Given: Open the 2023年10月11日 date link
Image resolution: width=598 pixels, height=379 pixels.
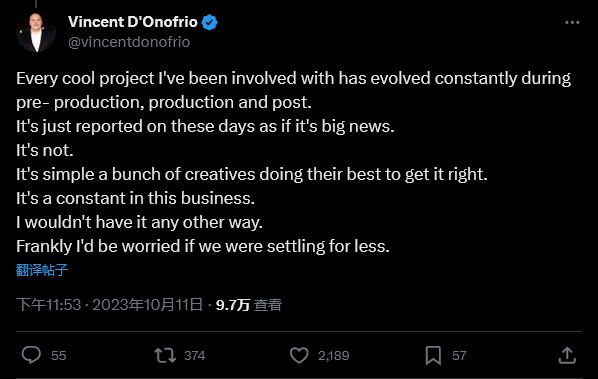Looking at the screenshot, I should click(148, 305).
